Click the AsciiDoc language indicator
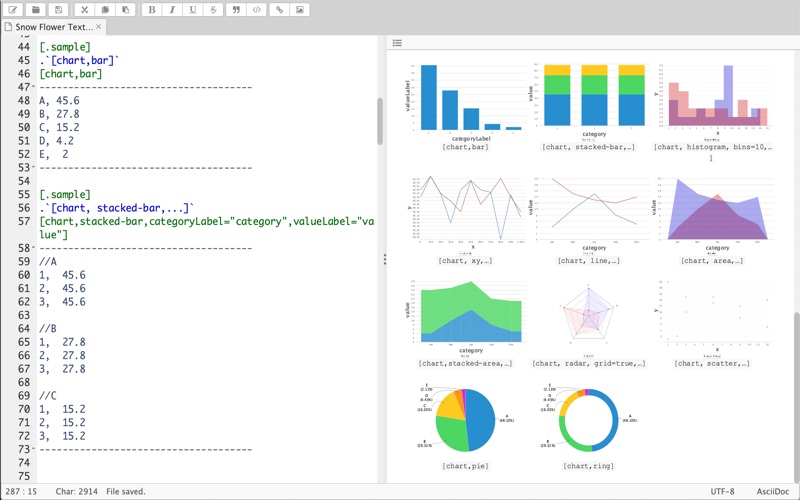 tap(773, 492)
